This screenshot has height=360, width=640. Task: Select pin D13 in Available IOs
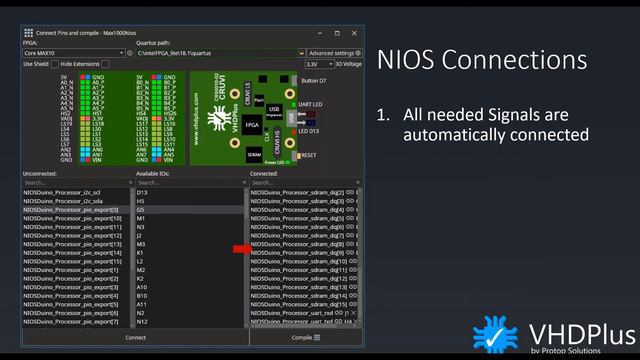[x=190, y=192]
